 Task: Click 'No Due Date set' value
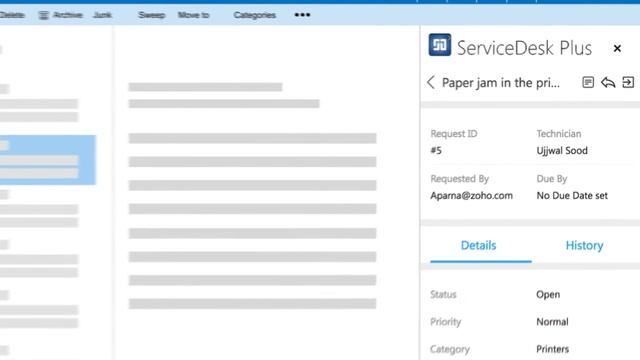572,196
